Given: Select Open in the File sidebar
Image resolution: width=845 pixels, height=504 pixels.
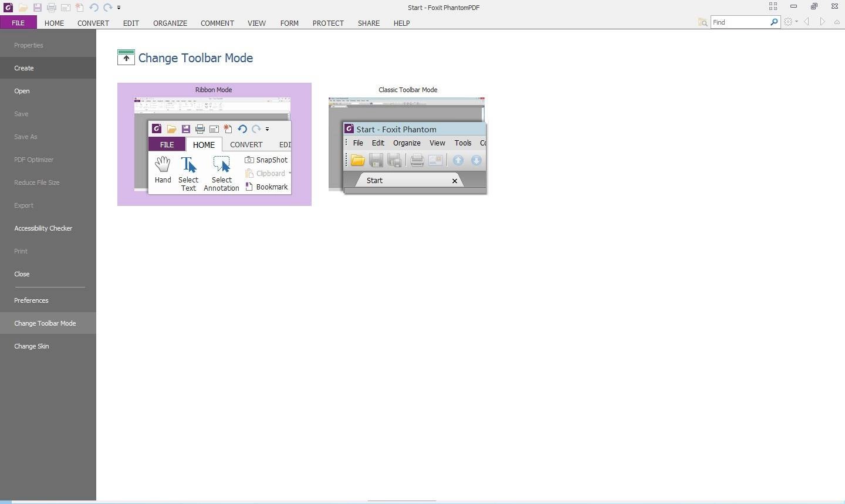Looking at the screenshot, I should 48,91.
